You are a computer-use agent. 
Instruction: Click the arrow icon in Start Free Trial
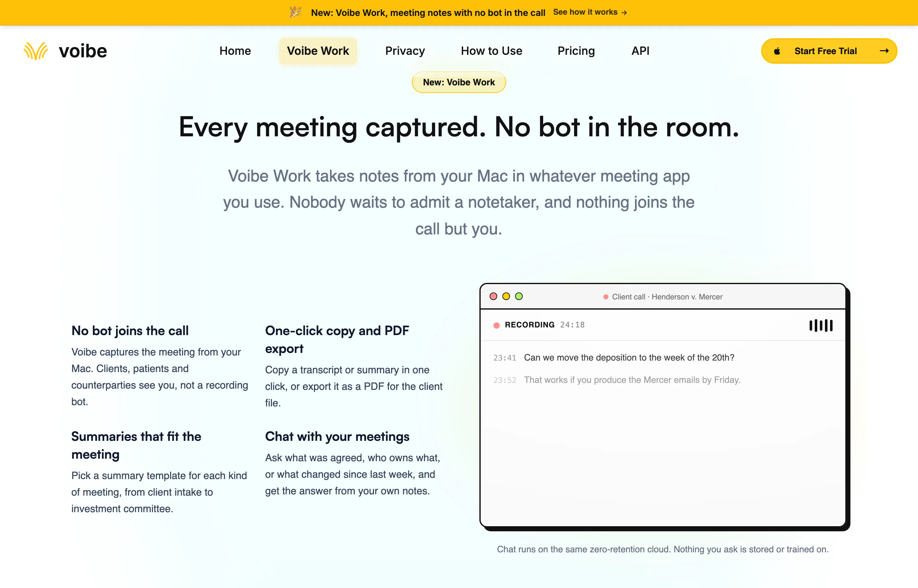(884, 51)
